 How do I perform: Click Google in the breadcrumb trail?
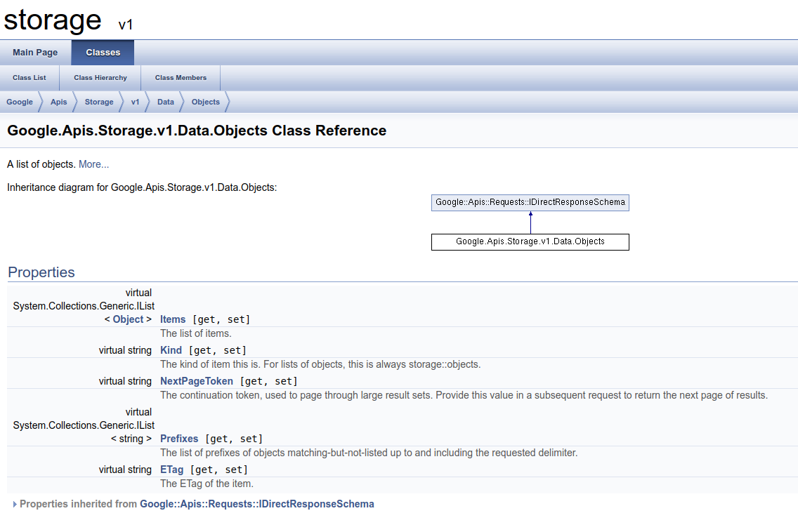coord(19,102)
